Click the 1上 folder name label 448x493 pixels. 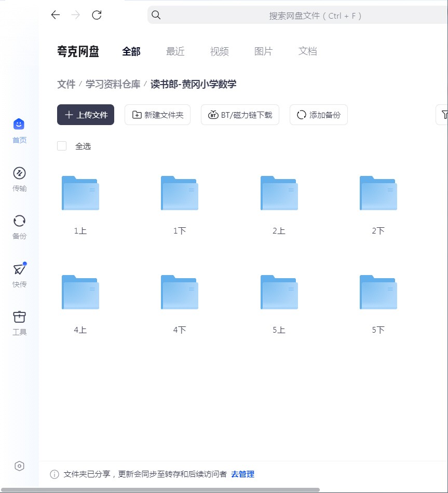(x=80, y=231)
